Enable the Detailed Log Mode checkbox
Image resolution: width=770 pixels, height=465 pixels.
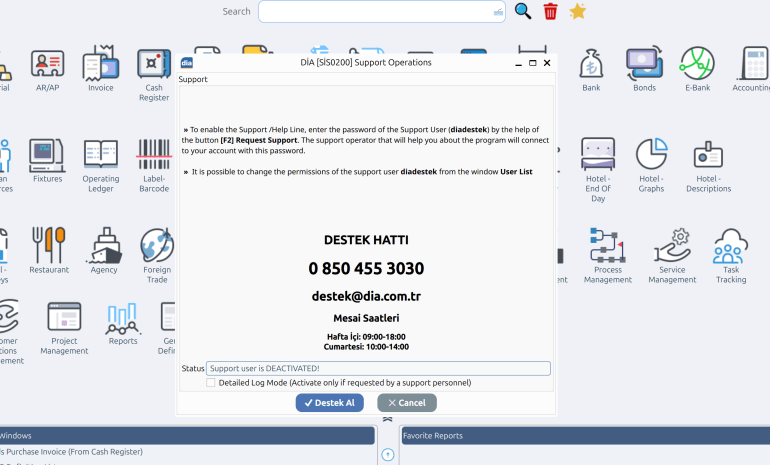tap(211, 383)
